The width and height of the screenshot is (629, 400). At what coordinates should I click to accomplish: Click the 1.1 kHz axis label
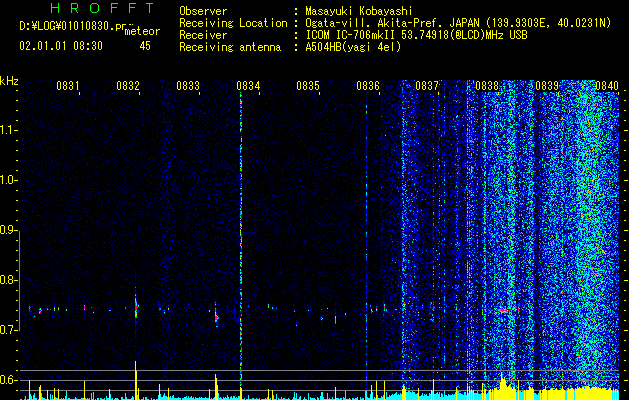[x=7, y=130]
